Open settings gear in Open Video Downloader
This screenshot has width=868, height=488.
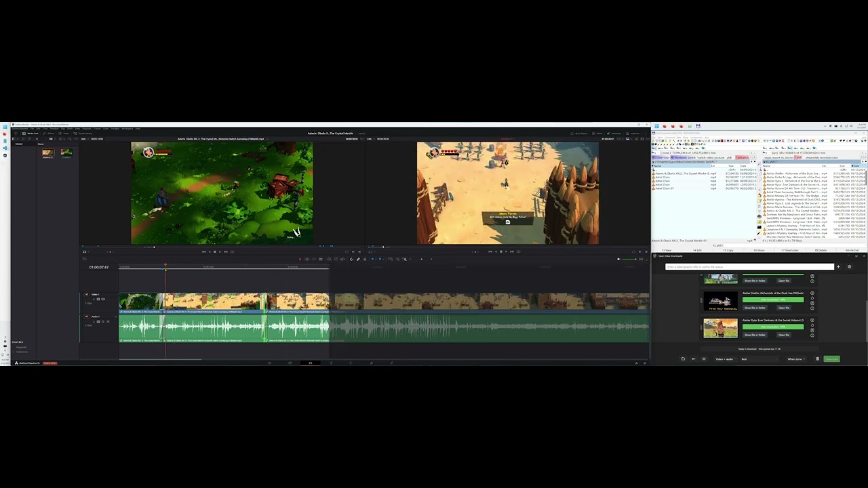(849, 266)
